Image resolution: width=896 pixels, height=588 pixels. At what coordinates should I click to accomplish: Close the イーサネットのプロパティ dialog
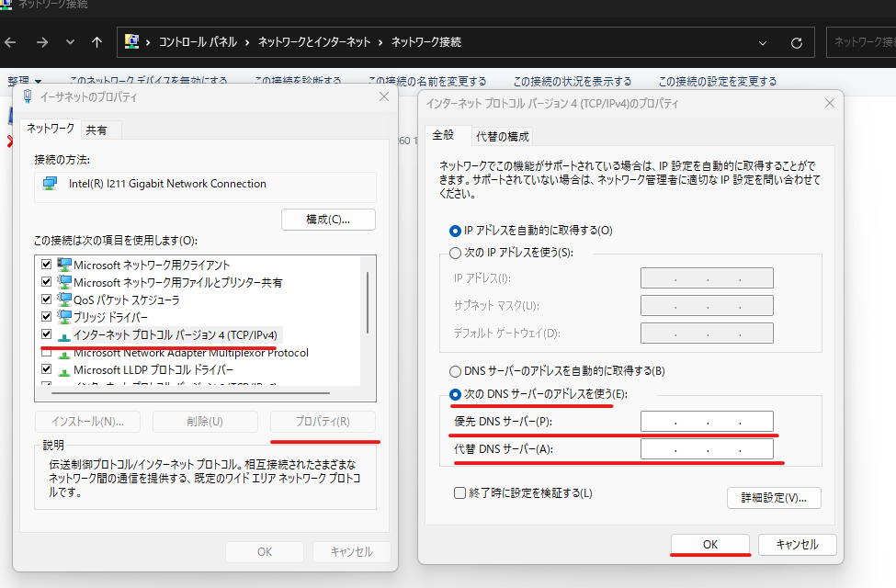point(384,96)
